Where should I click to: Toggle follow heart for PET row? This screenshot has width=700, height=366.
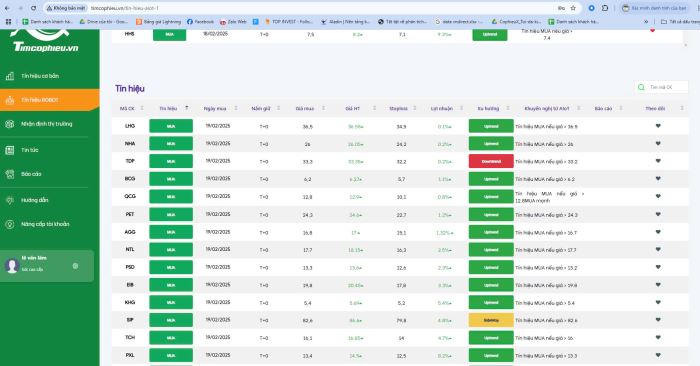[x=658, y=214]
